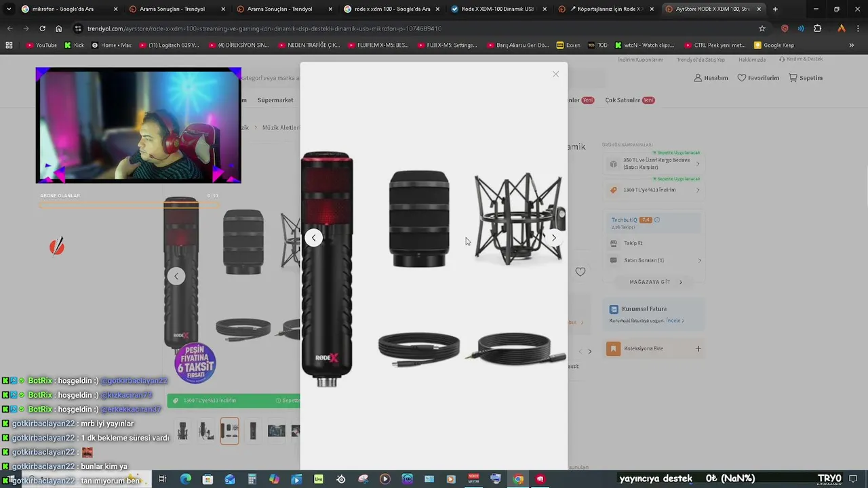Open Calculator from taskbar
The image size is (868, 488).
point(252,479)
